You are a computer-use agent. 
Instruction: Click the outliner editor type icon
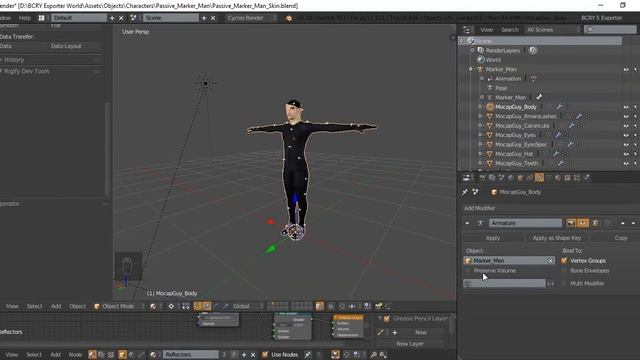click(x=467, y=29)
